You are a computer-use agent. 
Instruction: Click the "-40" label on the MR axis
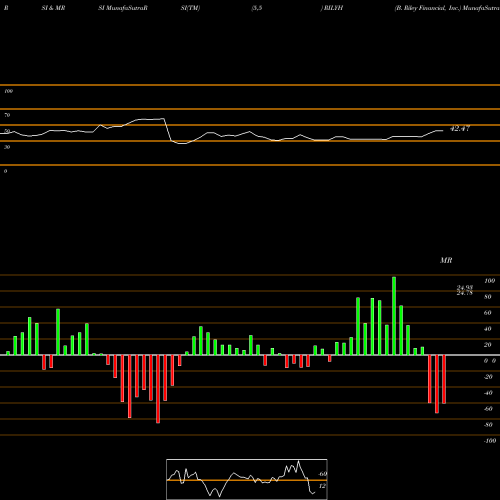[x=488, y=393]
